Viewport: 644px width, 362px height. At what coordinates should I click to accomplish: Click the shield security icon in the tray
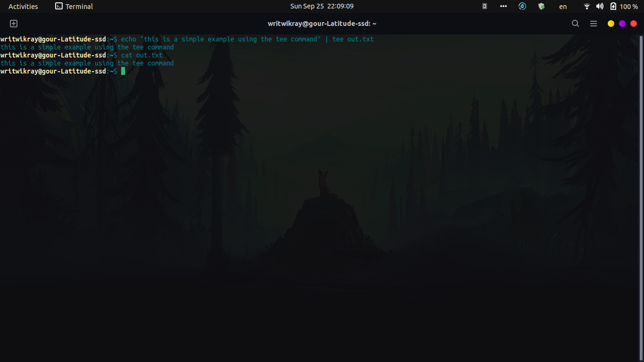pos(541,6)
